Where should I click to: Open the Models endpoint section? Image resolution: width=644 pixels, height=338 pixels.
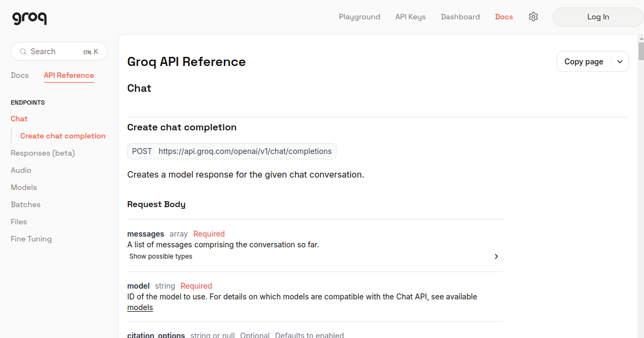(24, 187)
